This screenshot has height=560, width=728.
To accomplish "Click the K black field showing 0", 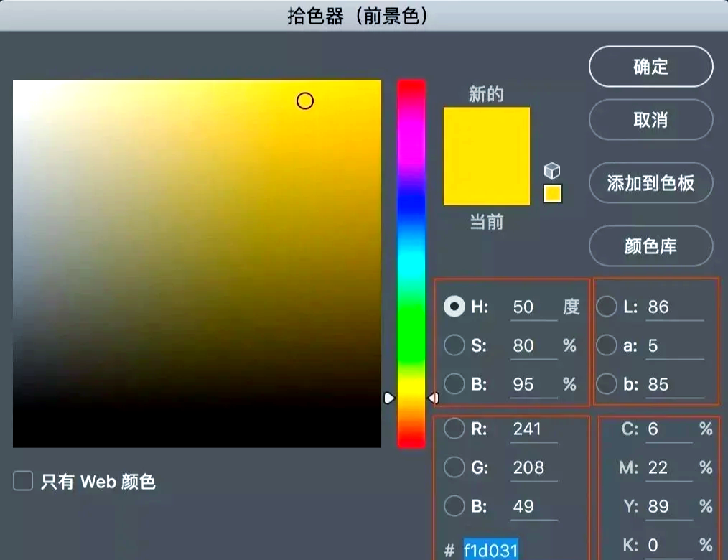I will [668, 545].
